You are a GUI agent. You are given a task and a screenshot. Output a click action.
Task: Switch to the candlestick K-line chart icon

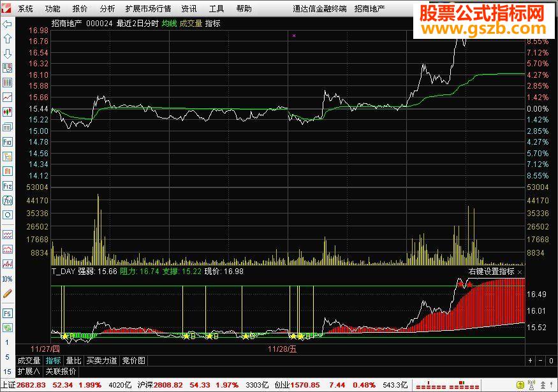click(x=7, y=112)
